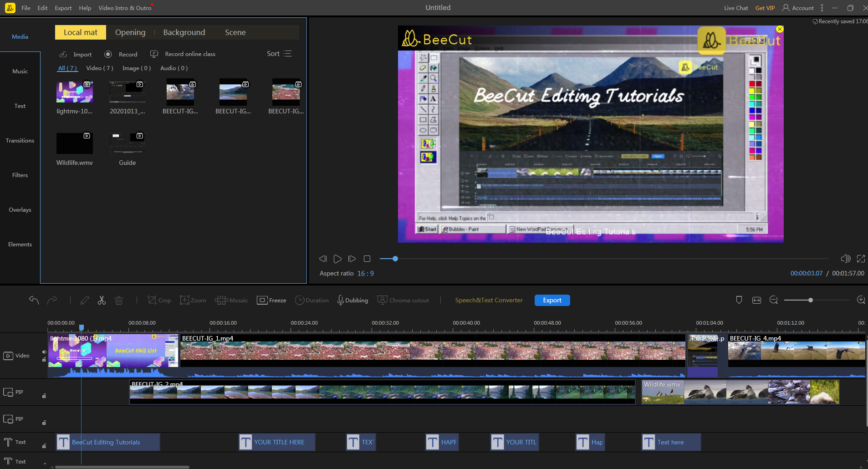Open the Duration setting
The image size is (868, 469).
pyautogui.click(x=312, y=300)
